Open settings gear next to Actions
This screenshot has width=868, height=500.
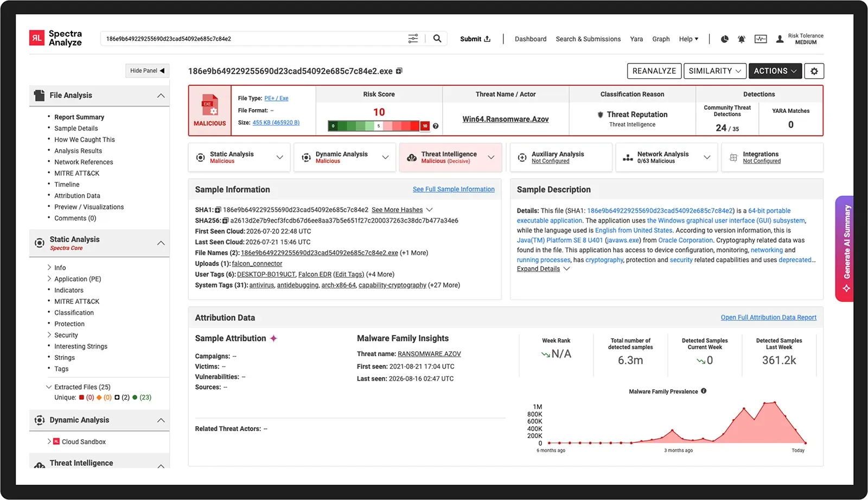[x=814, y=71]
